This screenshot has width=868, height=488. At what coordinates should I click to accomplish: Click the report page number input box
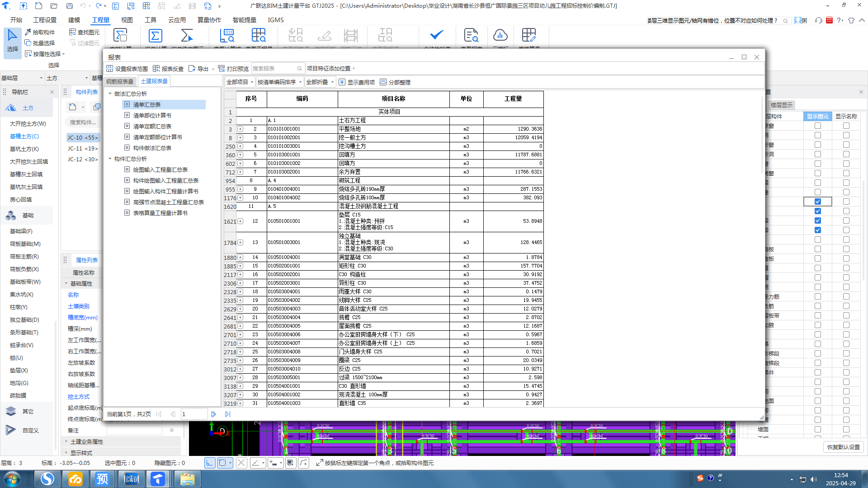[x=194, y=414]
